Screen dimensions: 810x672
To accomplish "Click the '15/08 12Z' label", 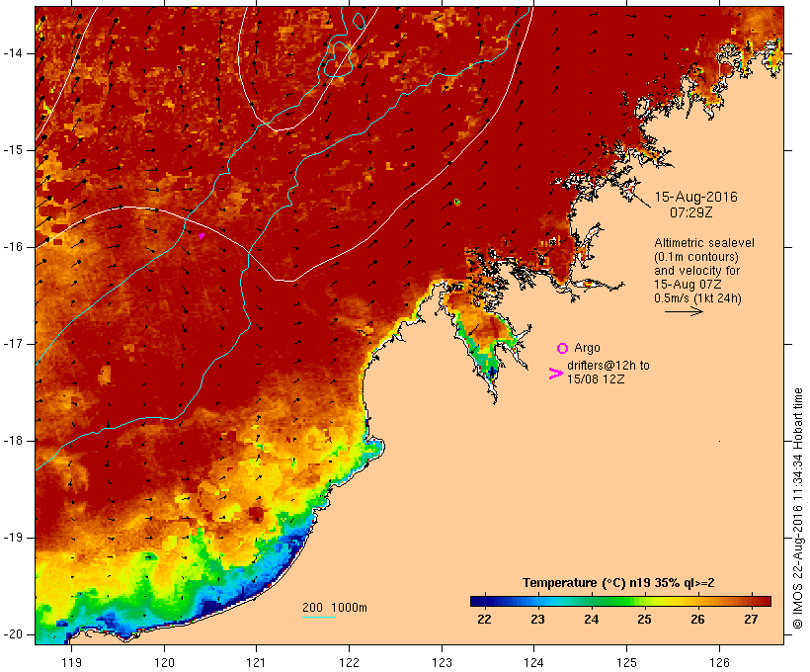I will coord(596,379).
